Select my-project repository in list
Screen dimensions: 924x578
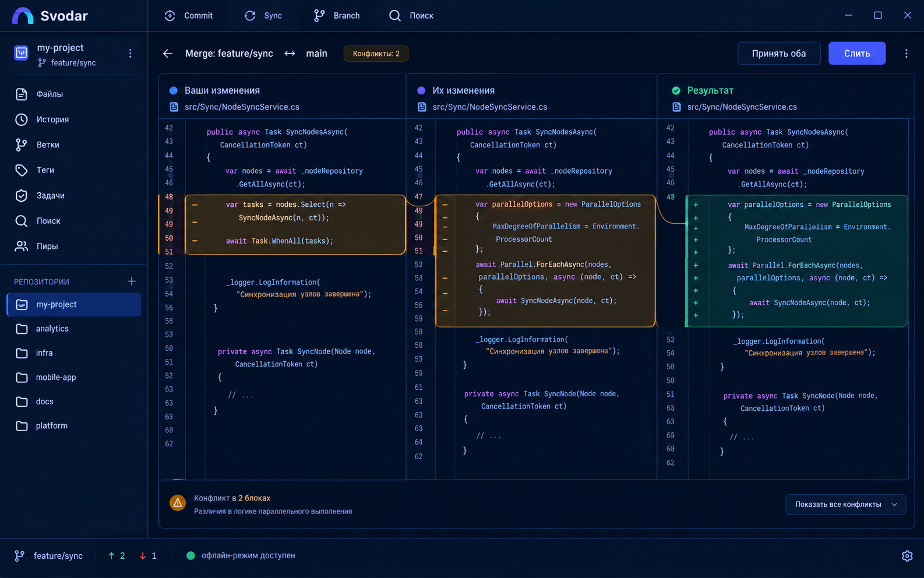(74, 305)
